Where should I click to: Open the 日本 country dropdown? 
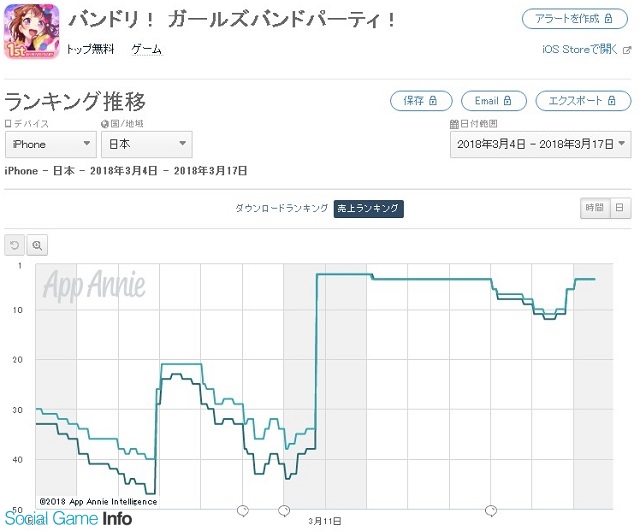pos(147,144)
